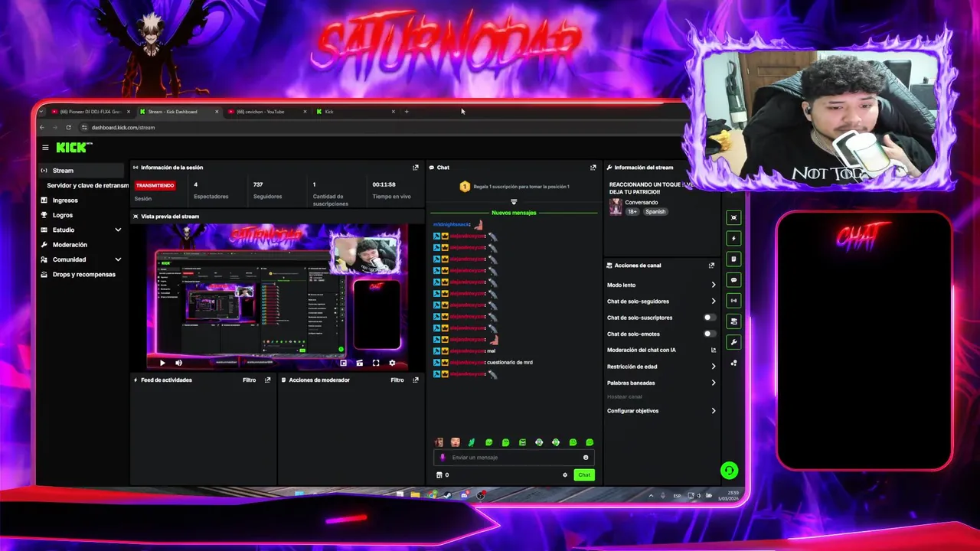Click the wrench side toolbar icon

(x=733, y=342)
